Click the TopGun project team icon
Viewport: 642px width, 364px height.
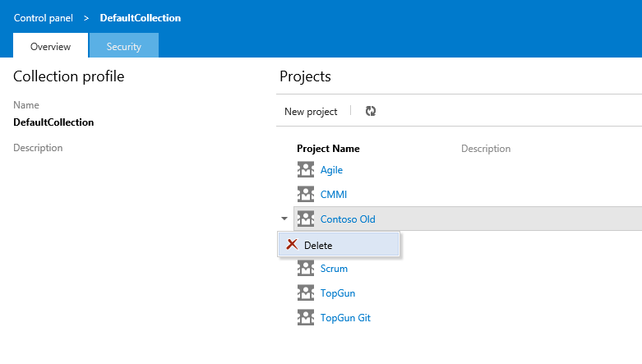coord(306,293)
